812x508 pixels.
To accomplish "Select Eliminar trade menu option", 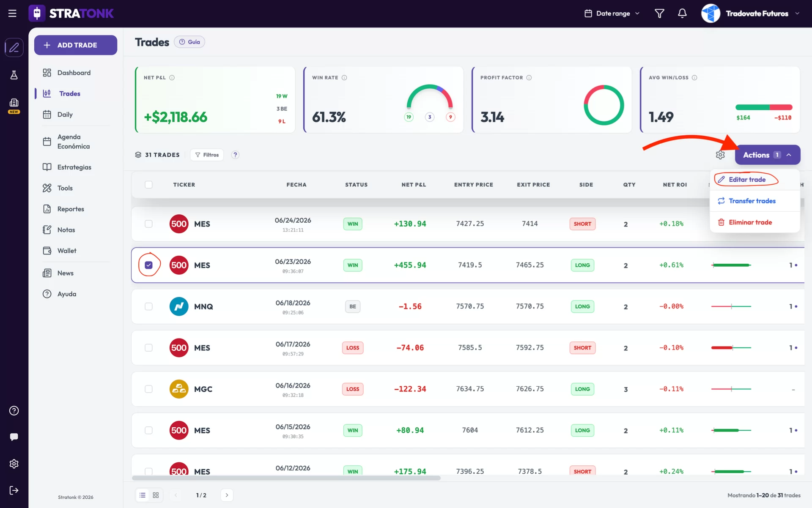I will pyautogui.click(x=750, y=222).
